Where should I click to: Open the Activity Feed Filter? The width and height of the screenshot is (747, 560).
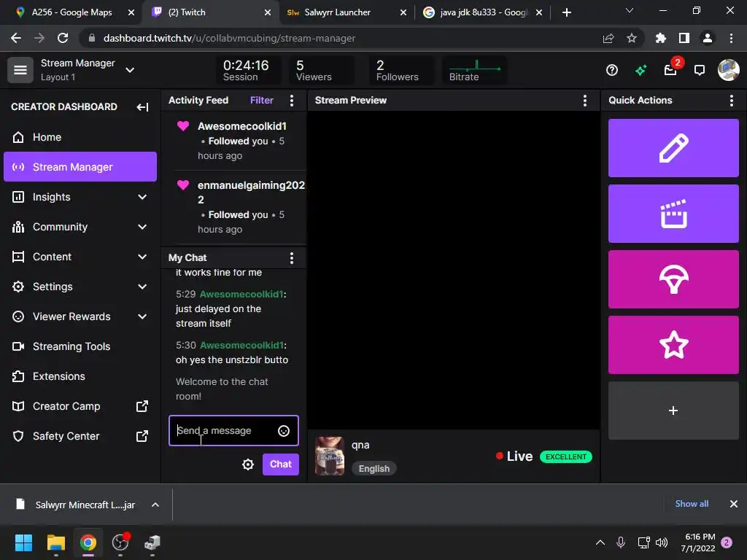pyautogui.click(x=262, y=101)
